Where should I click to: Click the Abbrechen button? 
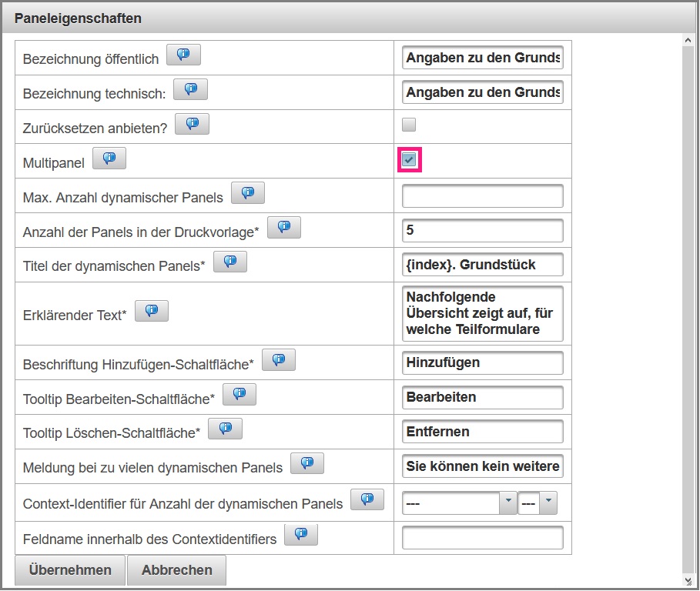(x=177, y=570)
